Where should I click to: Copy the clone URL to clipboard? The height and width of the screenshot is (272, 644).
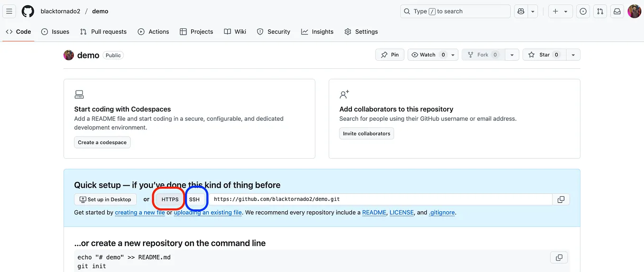561,199
